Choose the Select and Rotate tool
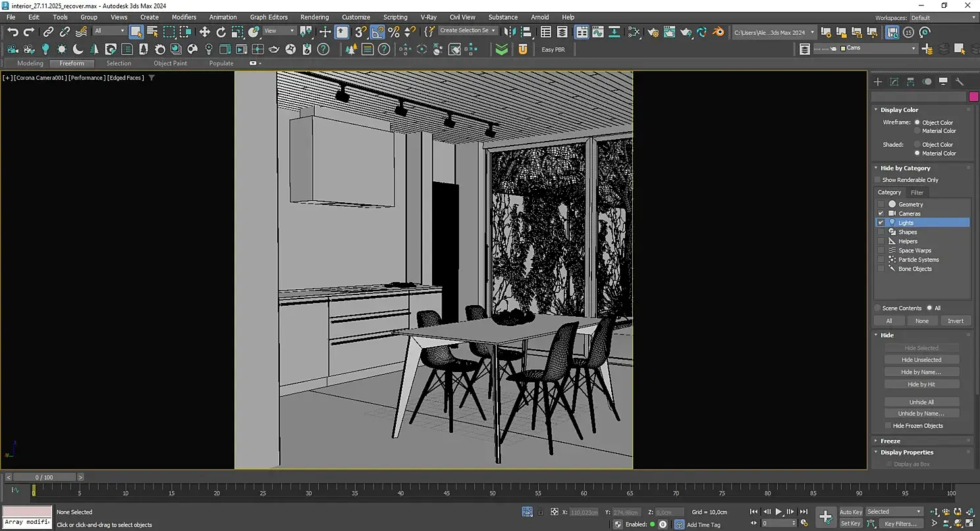 click(221, 32)
